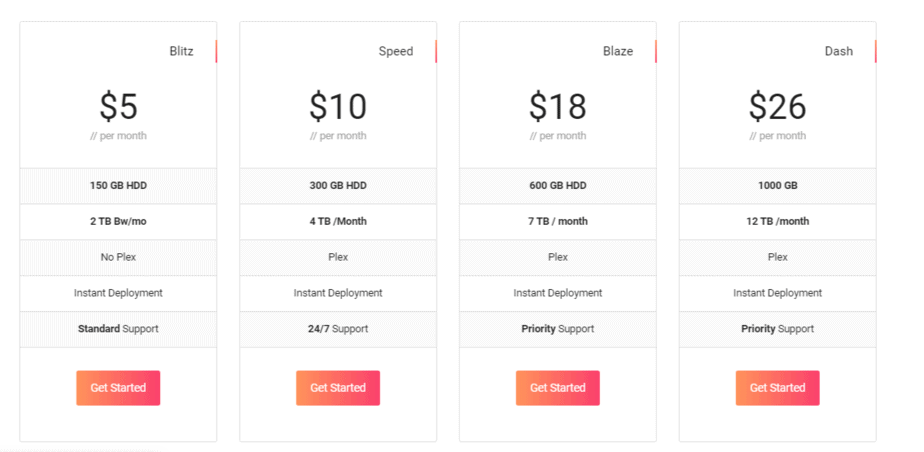
Task: Click the 1000 GB feature row
Action: point(778,186)
